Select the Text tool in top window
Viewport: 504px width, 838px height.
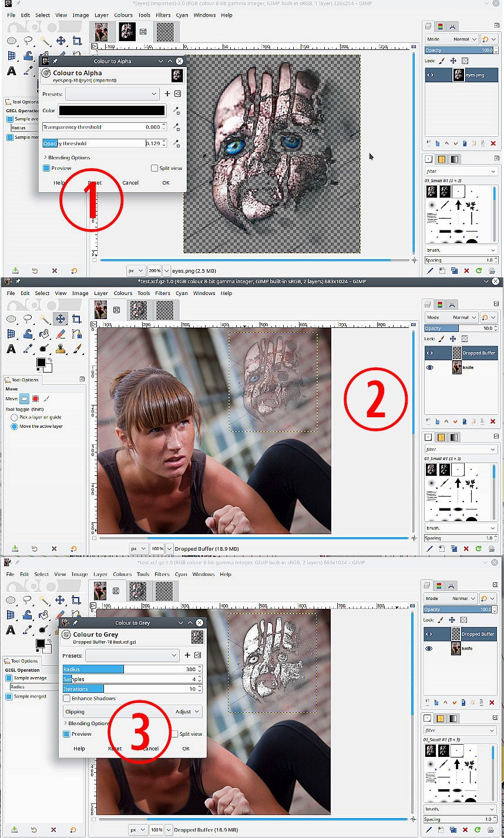tap(11, 71)
